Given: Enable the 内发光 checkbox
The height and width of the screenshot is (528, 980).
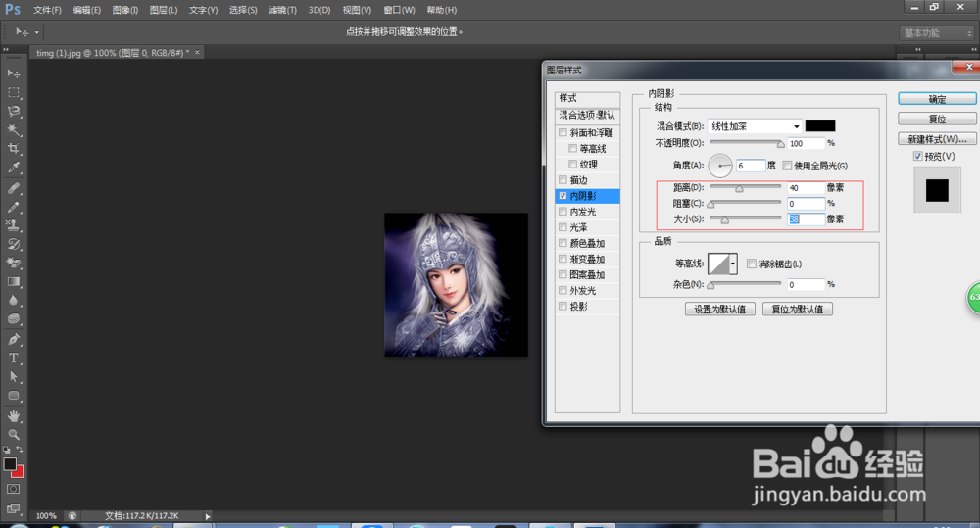Looking at the screenshot, I should 563,212.
